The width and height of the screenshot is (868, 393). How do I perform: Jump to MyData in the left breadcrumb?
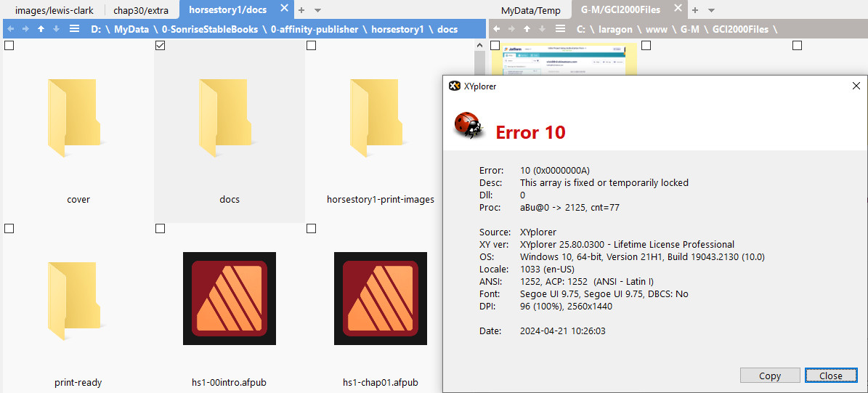[x=131, y=29]
